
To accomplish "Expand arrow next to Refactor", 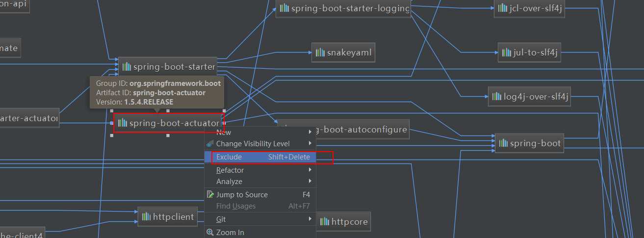I will tap(310, 170).
